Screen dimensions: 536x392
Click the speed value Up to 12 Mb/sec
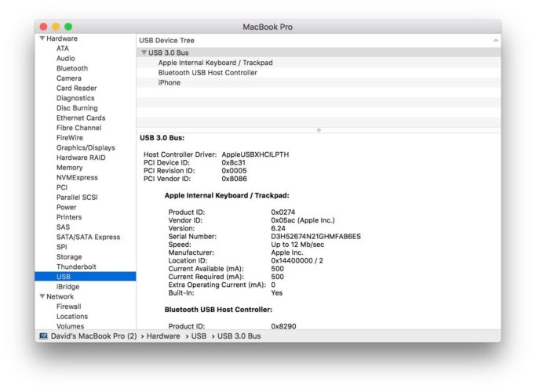297,245
